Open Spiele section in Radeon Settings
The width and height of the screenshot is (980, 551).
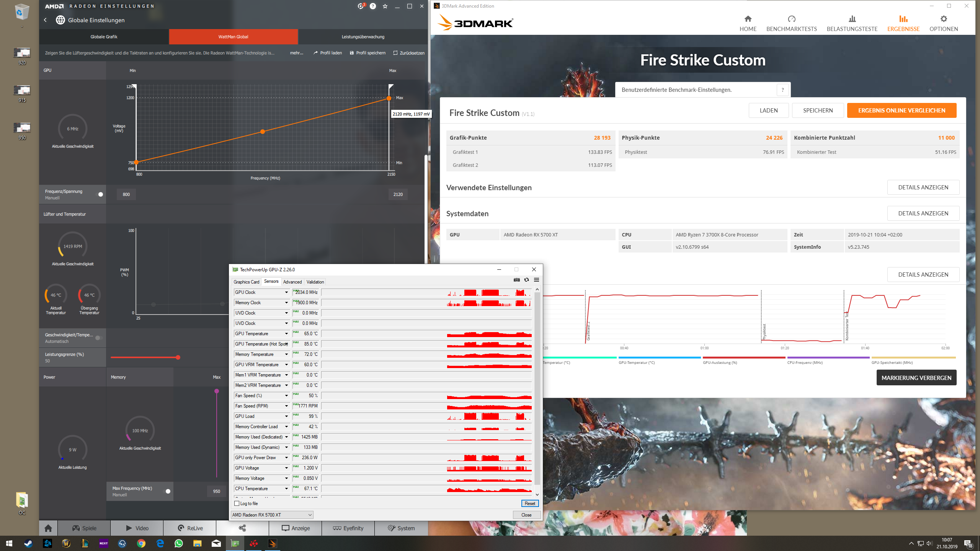84,528
